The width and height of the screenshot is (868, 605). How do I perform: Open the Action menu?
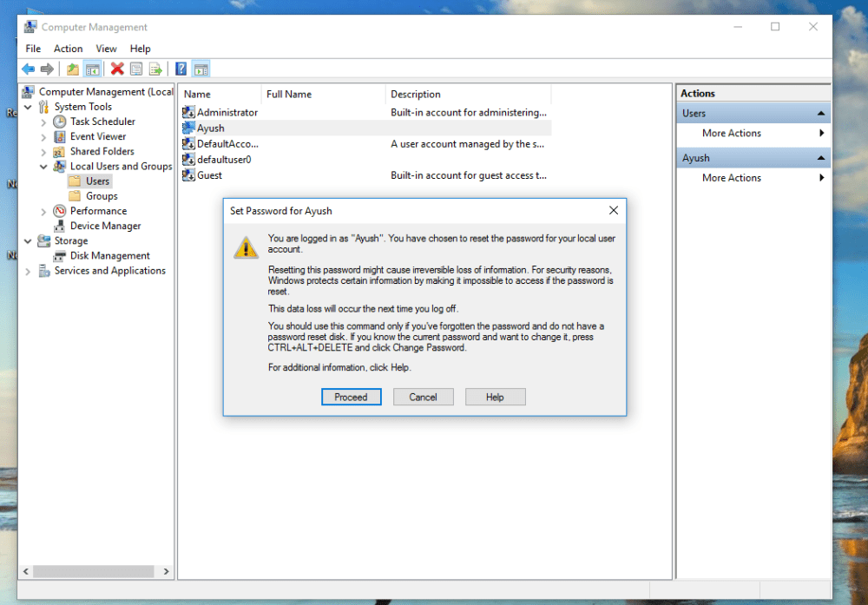(x=68, y=49)
